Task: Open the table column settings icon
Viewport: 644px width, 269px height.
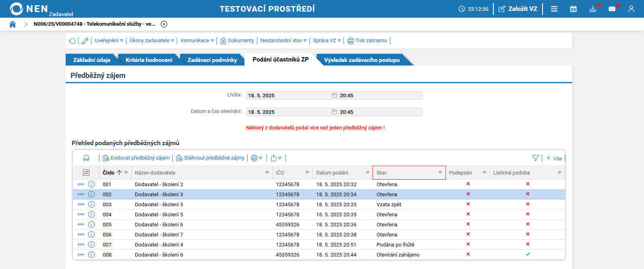Action: click(x=86, y=172)
